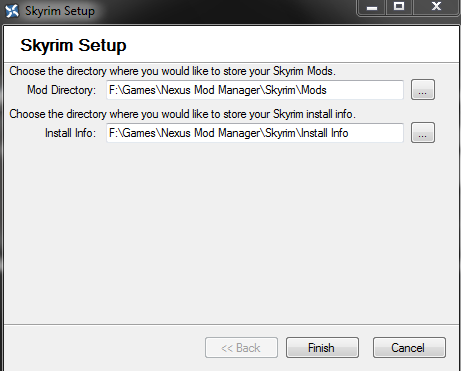Maximize the Skyrim Setup window
Screen dimensions: 461x371
tap(399, 7)
